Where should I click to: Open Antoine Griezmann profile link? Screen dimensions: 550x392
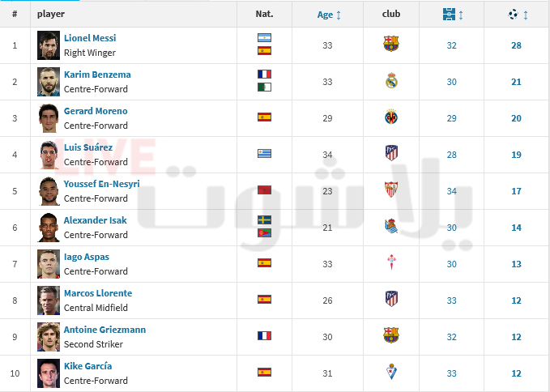tap(104, 330)
